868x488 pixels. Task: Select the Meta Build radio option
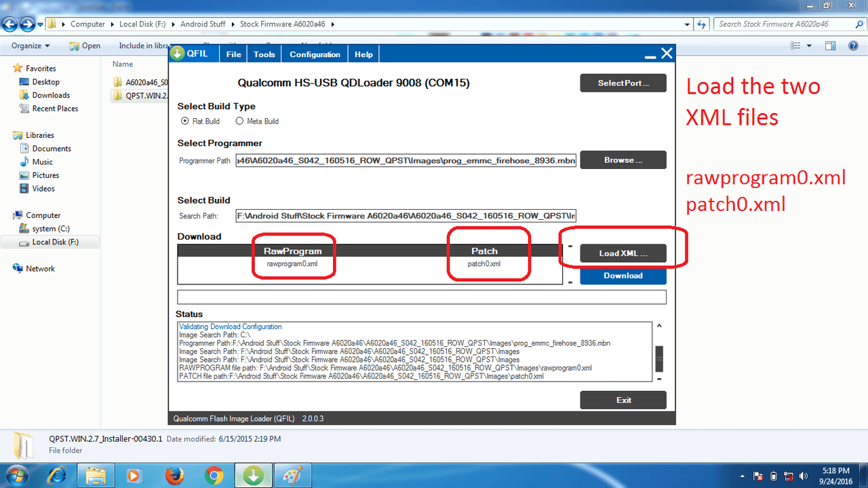tap(239, 121)
